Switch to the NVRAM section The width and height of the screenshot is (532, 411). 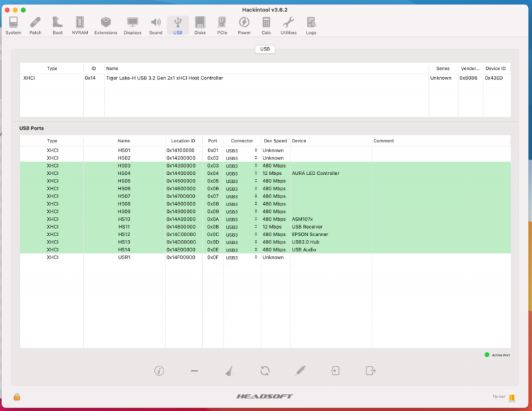tap(80, 25)
